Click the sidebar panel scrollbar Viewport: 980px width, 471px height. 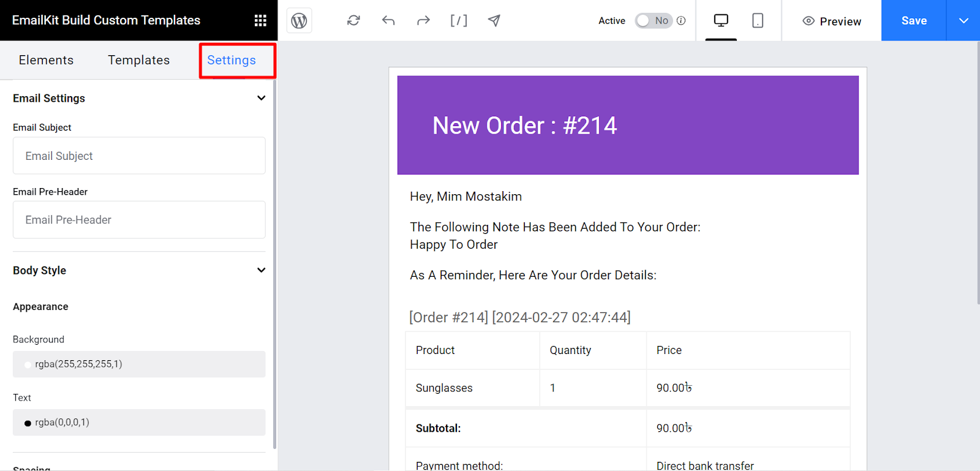[274, 263]
